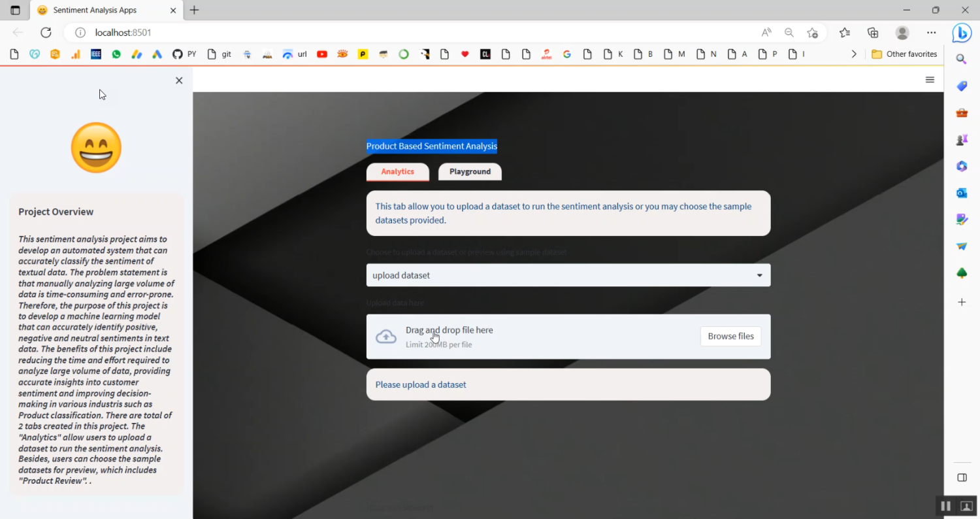
Task: Open the N bookmark
Action: click(x=706, y=54)
